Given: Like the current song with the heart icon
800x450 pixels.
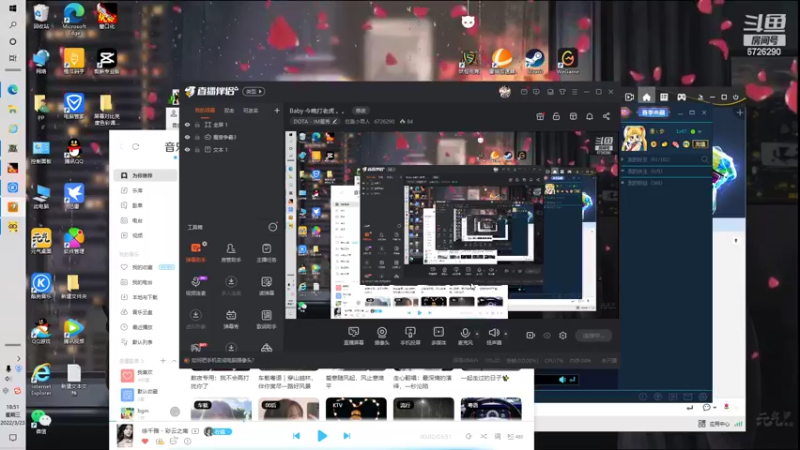Looking at the screenshot, I should coord(145,441).
